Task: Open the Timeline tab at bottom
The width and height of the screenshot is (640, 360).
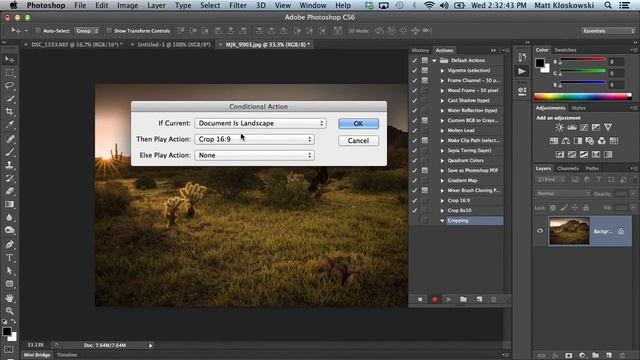Action: click(67, 355)
